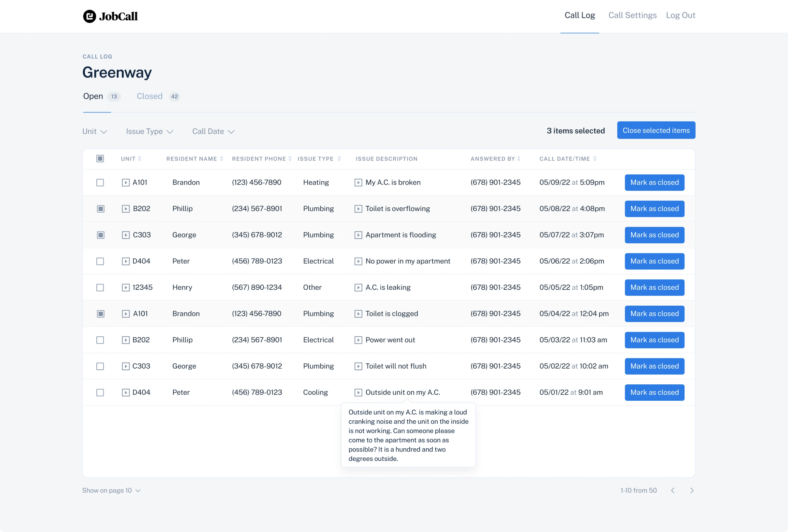Click the Close selected items button
The height and width of the screenshot is (532, 788).
656,130
